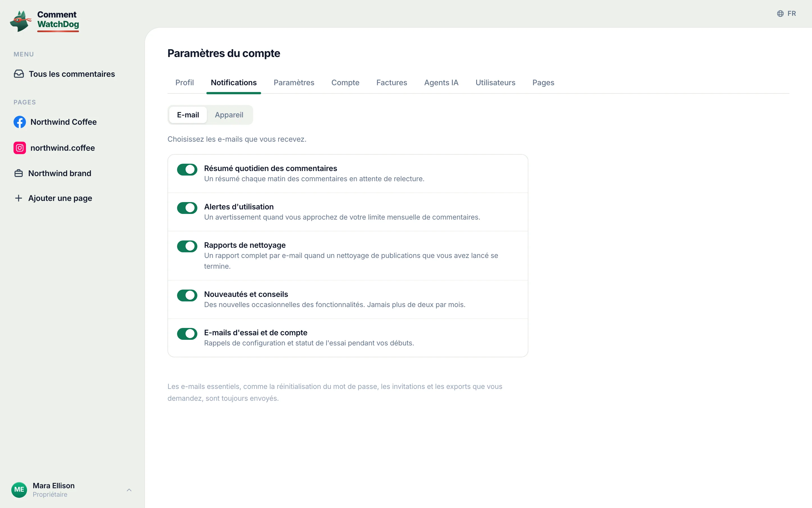Click the Alertes d'utilisation title
This screenshot has height=508, width=812.
click(x=239, y=207)
